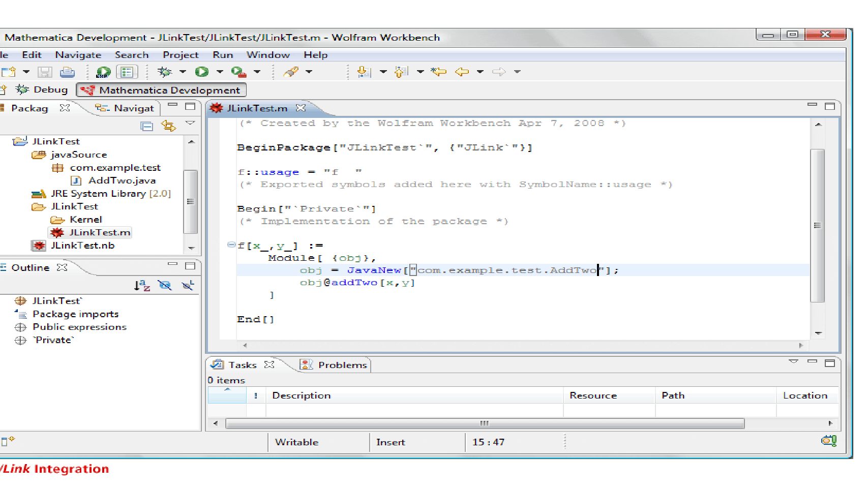Close the Tasks view
868x488 pixels.
269,364
